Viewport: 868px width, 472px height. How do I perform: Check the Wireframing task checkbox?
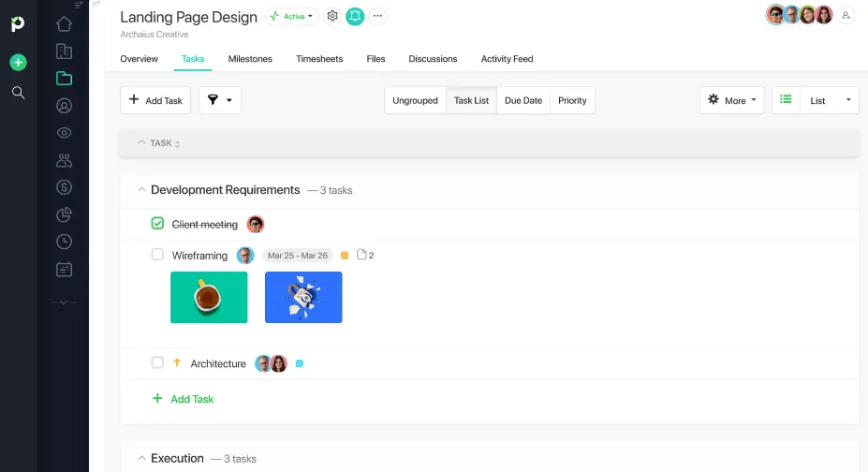click(x=157, y=255)
